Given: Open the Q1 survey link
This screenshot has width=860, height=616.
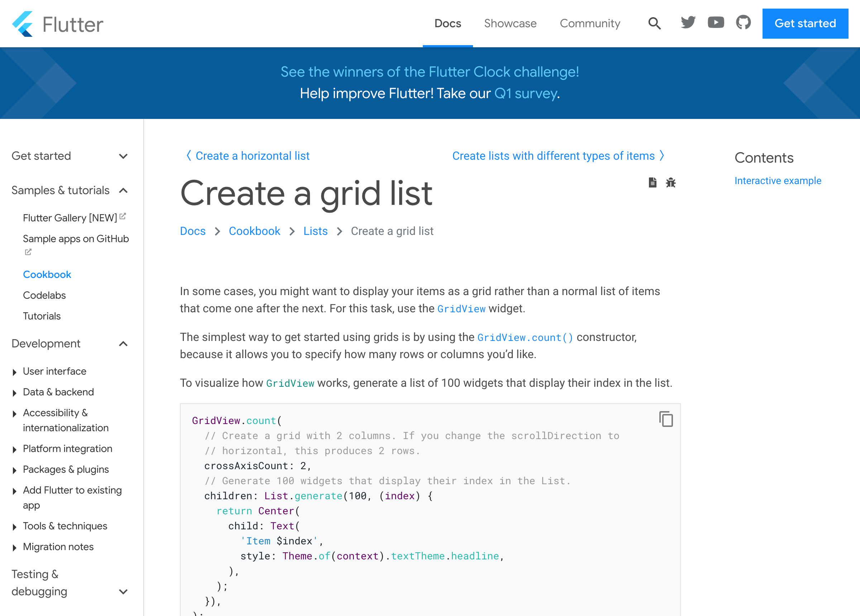Looking at the screenshot, I should pos(526,93).
